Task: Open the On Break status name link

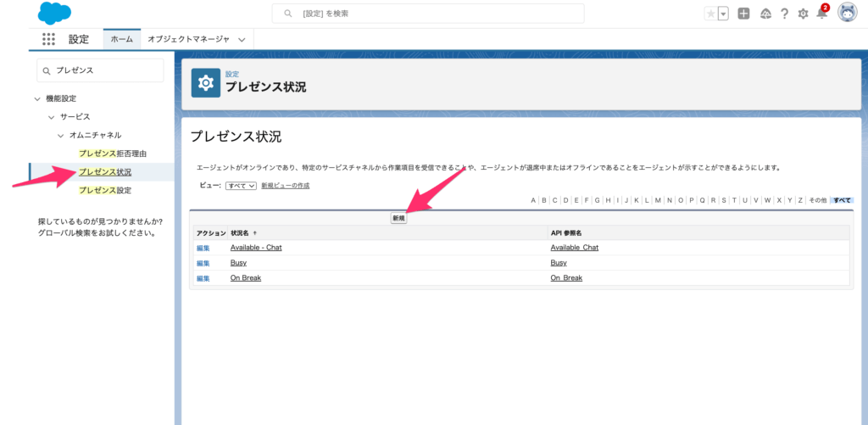Action: click(x=245, y=277)
